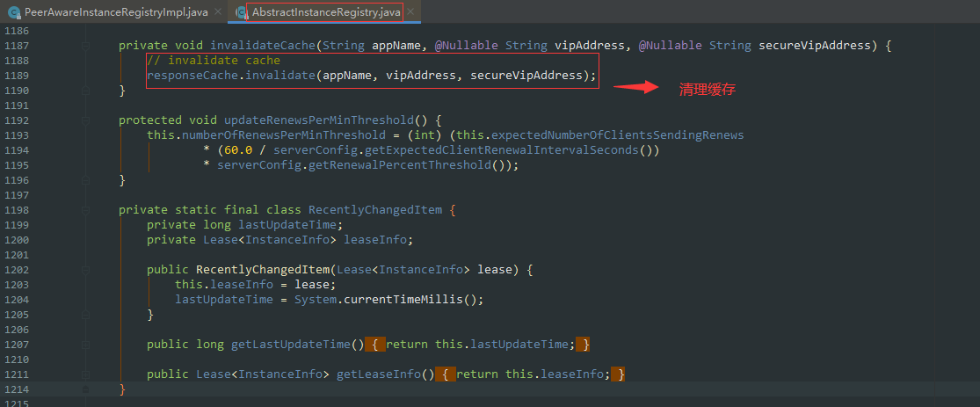The height and width of the screenshot is (407, 980).
Task: Collapse the RecentlyChangedItem class at line 1198
Action: pos(85,209)
